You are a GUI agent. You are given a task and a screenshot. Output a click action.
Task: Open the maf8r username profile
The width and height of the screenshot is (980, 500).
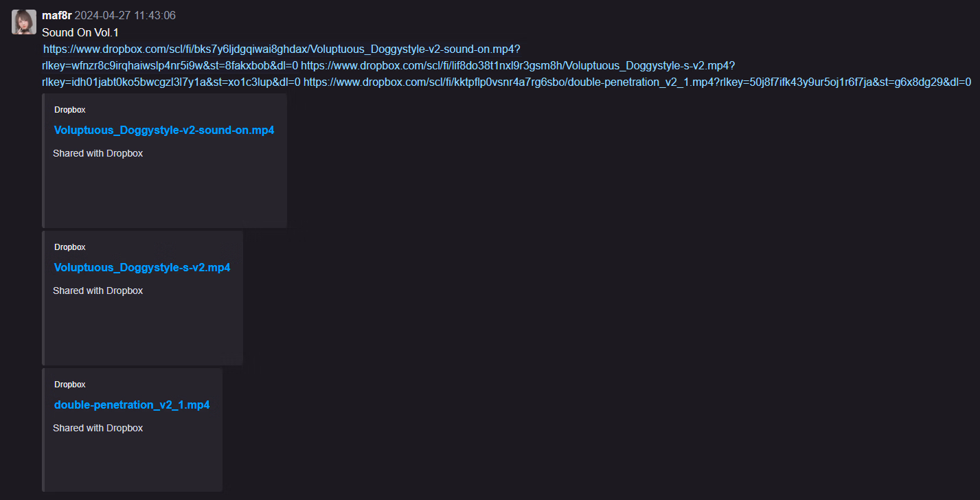pyautogui.click(x=56, y=16)
